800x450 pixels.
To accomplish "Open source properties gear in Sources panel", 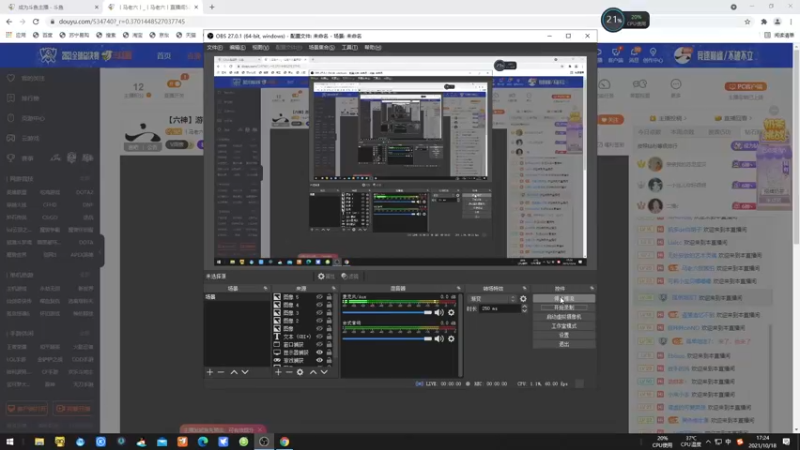I will click(300, 372).
